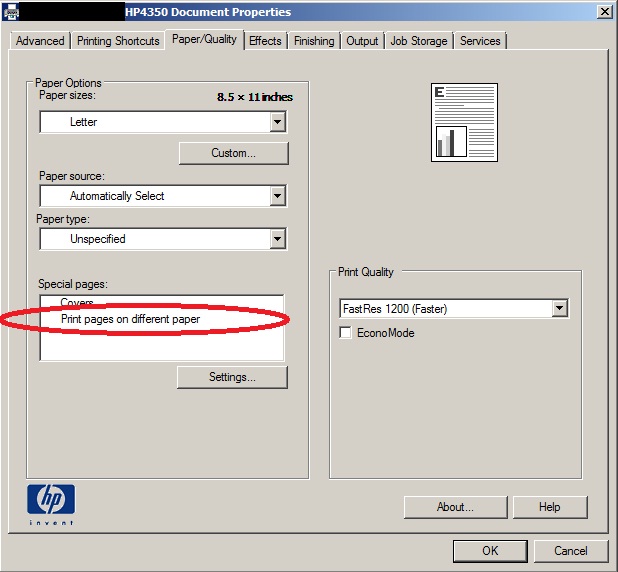
Task: Click the printer icon in the title bar
Action: click(11, 12)
